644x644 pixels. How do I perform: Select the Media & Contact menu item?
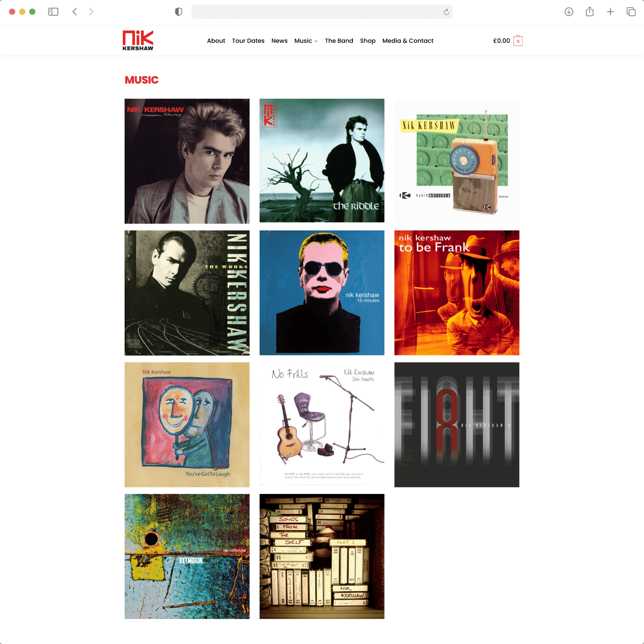click(x=408, y=41)
